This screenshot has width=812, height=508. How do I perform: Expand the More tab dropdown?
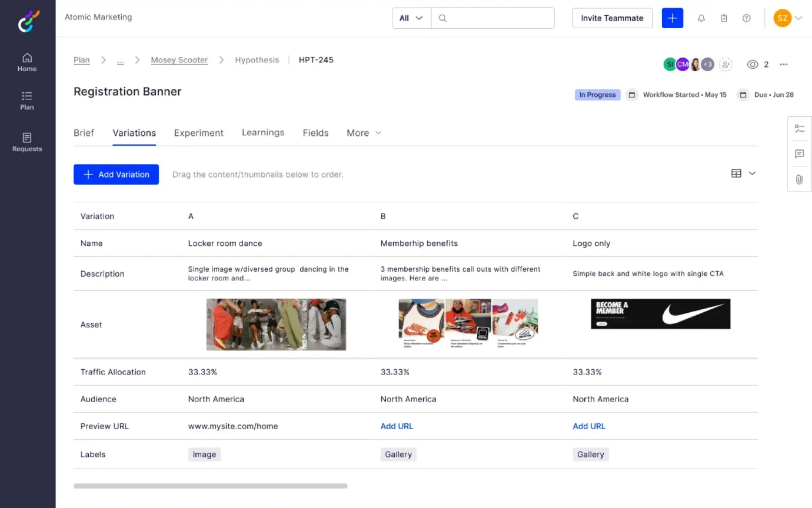tap(364, 133)
